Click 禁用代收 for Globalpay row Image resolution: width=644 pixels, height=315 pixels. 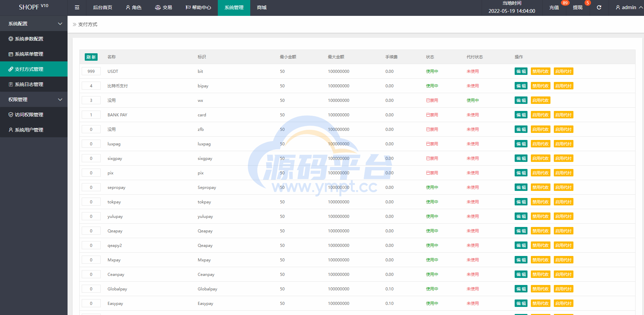coord(541,289)
